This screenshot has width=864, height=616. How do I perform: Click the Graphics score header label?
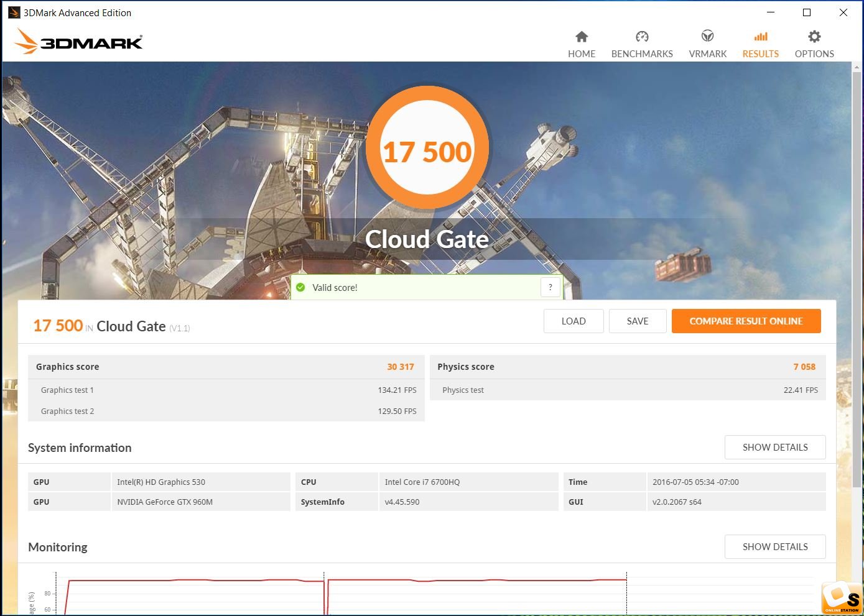click(x=67, y=367)
